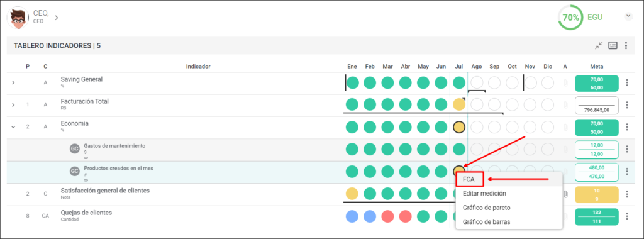Click the attachment clip in Facturación Total row
The width and height of the screenshot is (644, 239).
coord(565,104)
